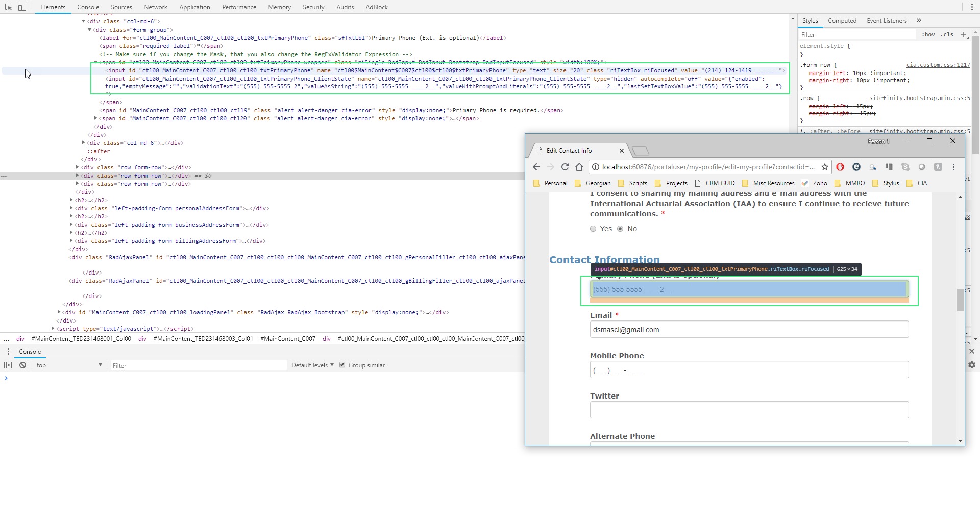Switch to the Network tab
Image resolution: width=980 pixels, height=519 pixels.
pos(156,7)
